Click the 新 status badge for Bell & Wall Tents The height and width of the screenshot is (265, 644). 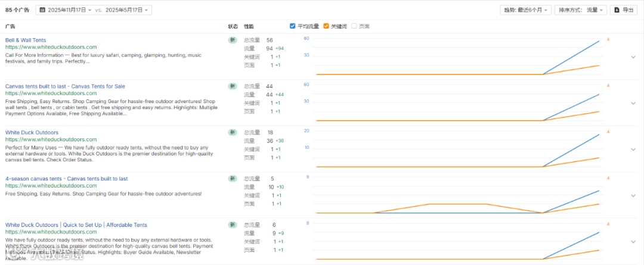(233, 40)
